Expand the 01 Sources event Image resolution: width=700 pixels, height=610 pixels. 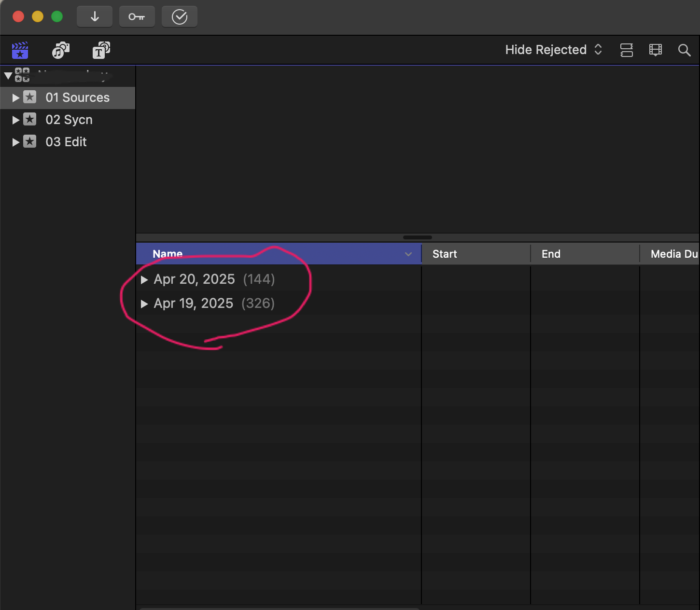coord(15,98)
